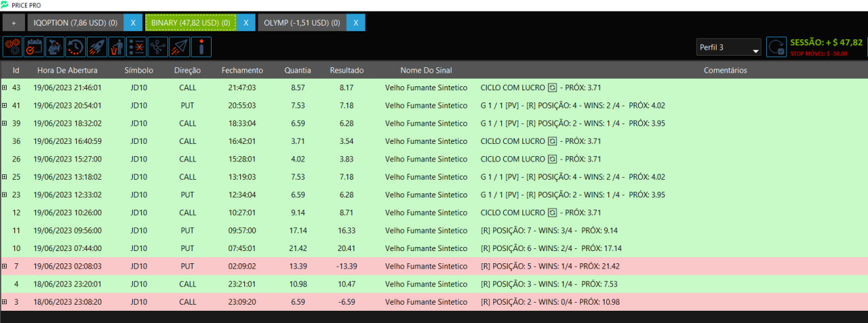Close the IQOPTION tab with its X
The height and width of the screenshot is (323, 868).
tap(133, 22)
